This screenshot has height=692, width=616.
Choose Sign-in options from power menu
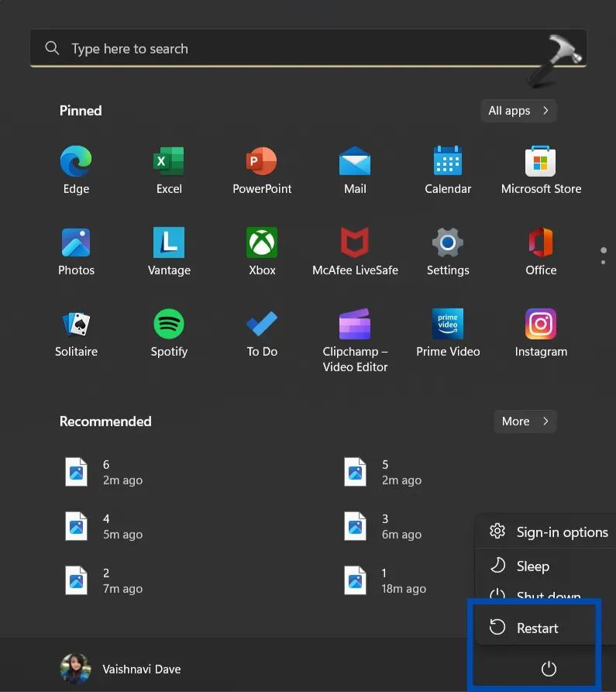(x=547, y=532)
